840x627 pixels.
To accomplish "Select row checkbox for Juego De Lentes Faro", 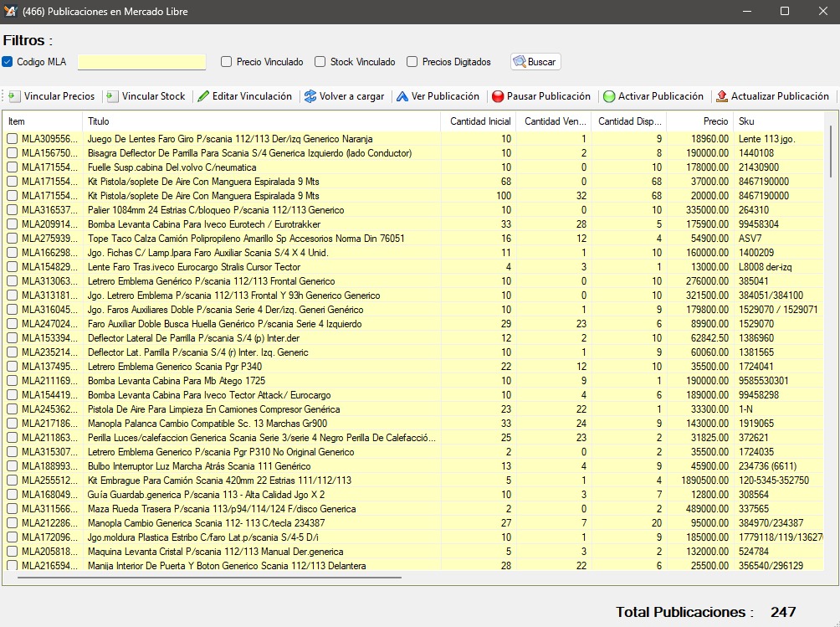I will point(12,139).
